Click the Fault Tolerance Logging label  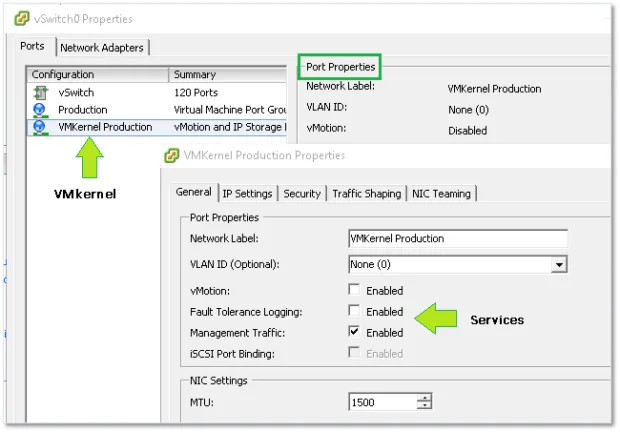point(246,312)
